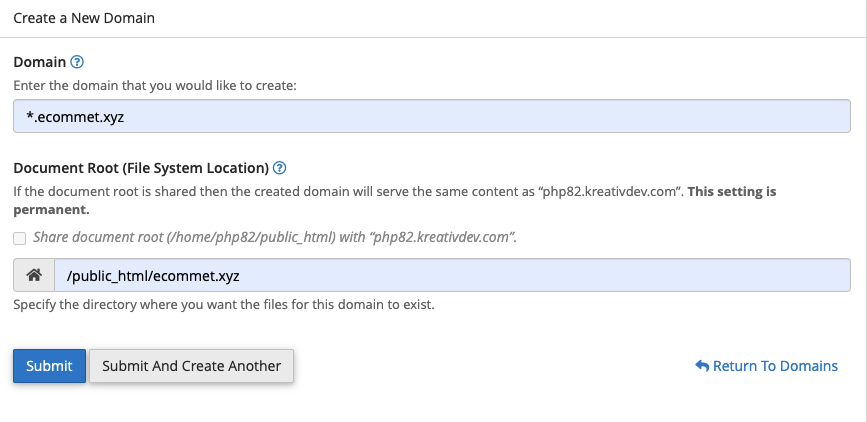Click the home icon before the path field

point(33,275)
